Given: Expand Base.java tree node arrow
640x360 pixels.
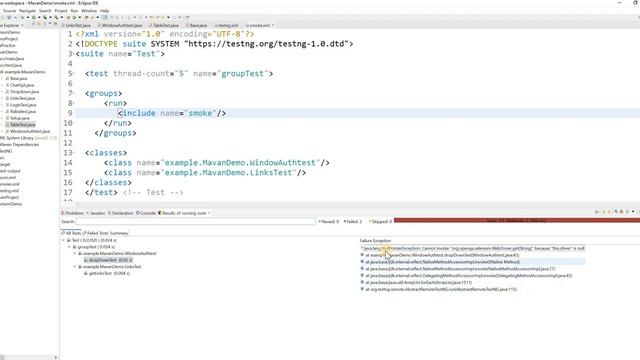Looking at the screenshot, I should point(2,78).
